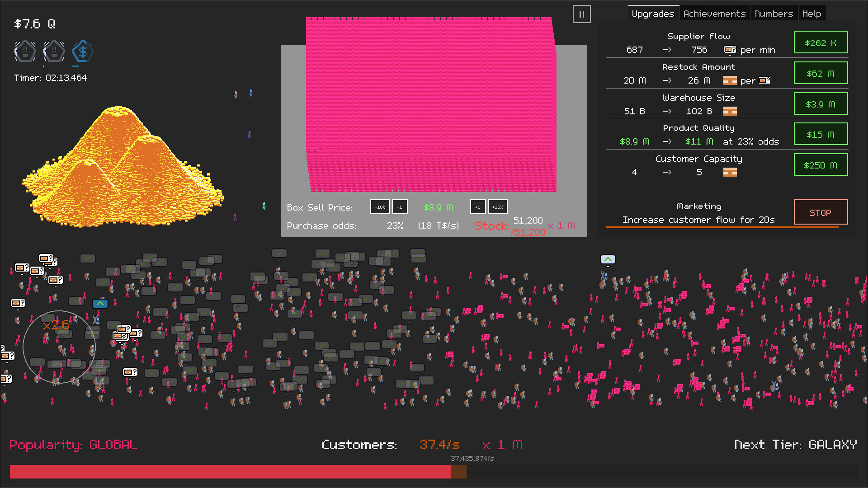Image resolution: width=868 pixels, height=488 pixels.
Task: Stop the Marketing customer flow boost
Action: point(821,212)
